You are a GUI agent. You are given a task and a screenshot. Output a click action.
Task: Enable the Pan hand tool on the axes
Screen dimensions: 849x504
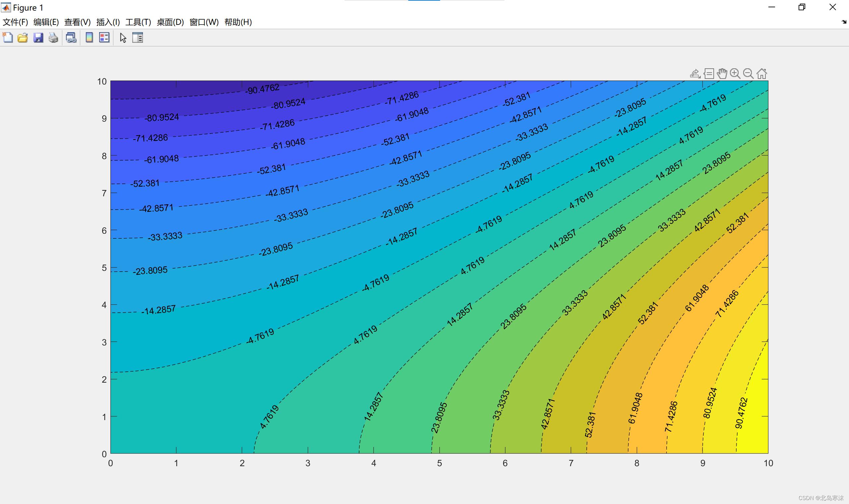point(722,73)
